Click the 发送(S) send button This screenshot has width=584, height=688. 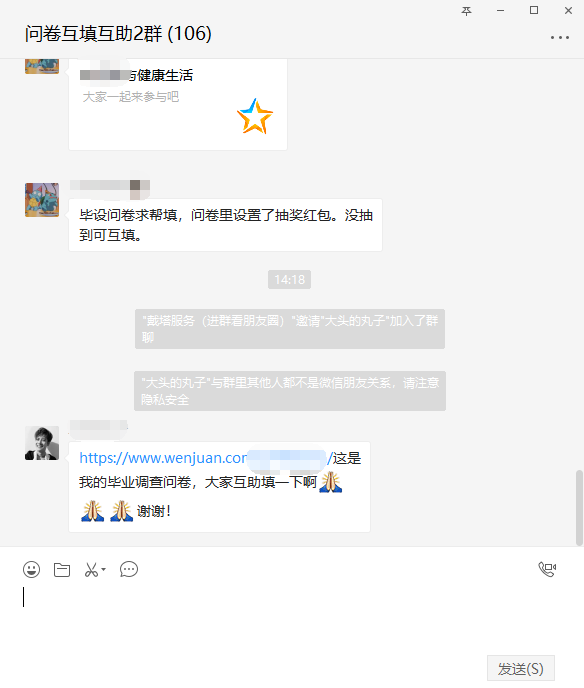[x=521, y=669]
